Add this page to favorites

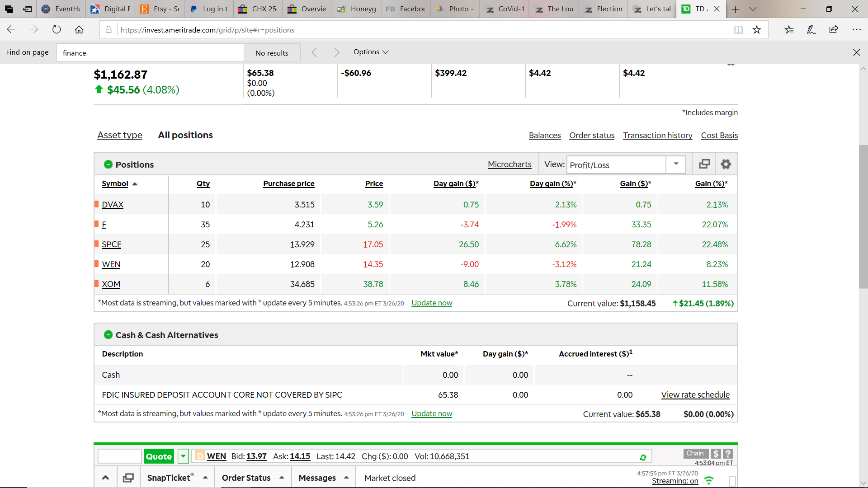coord(757,30)
